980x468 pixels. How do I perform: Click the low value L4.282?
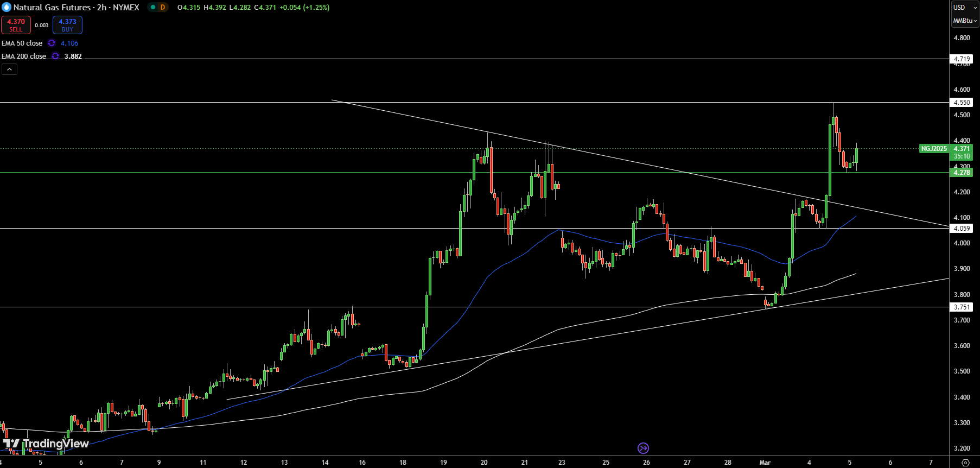pos(239,7)
